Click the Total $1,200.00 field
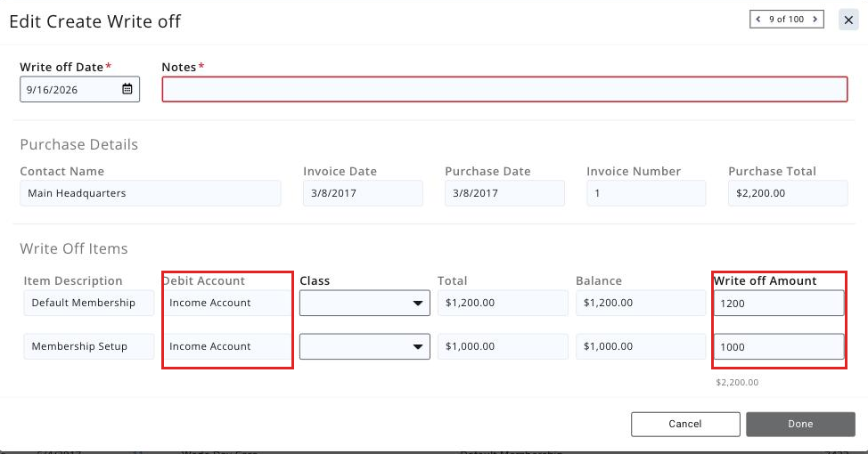 point(503,303)
